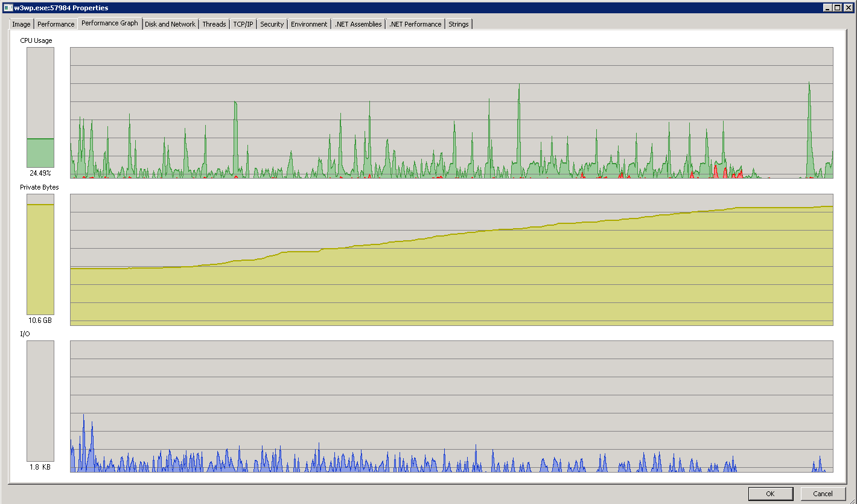Click the Private Bytes label
The width and height of the screenshot is (857, 504).
click(39, 187)
